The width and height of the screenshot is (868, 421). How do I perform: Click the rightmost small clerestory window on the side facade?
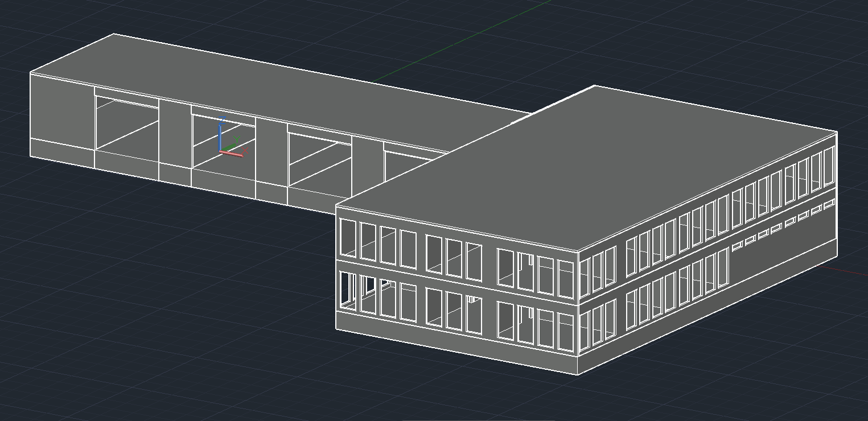(829, 204)
